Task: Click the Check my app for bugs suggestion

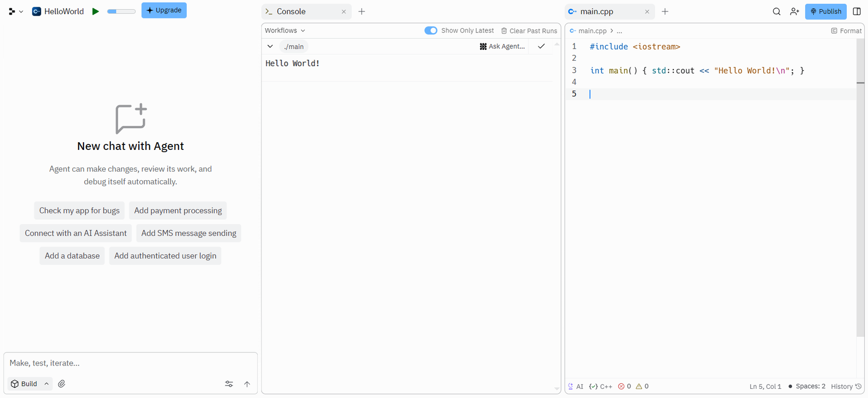Action: tap(79, 211)
